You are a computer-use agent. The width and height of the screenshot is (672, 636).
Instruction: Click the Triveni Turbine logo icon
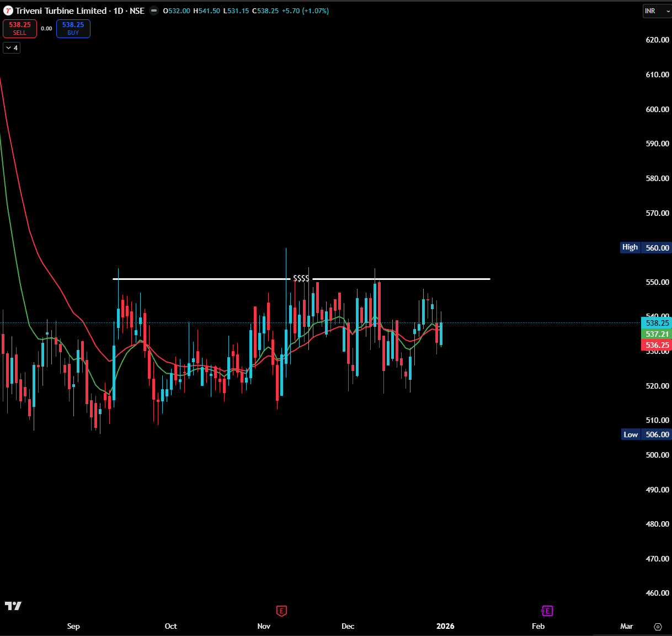click(x=8, y=10)
